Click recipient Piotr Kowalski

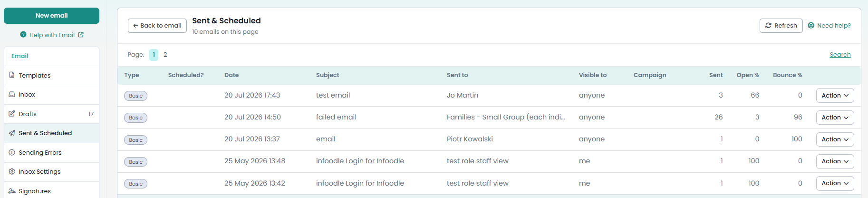[x=470, y=139]
